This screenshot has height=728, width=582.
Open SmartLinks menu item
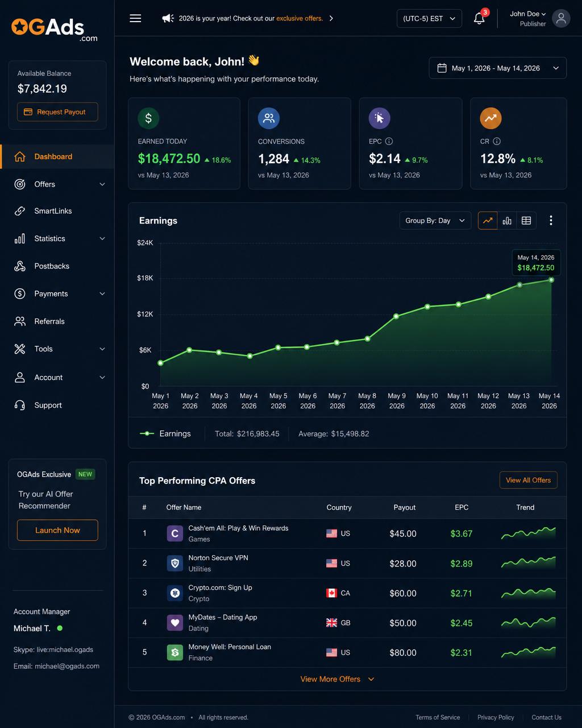tap(57, 211)
